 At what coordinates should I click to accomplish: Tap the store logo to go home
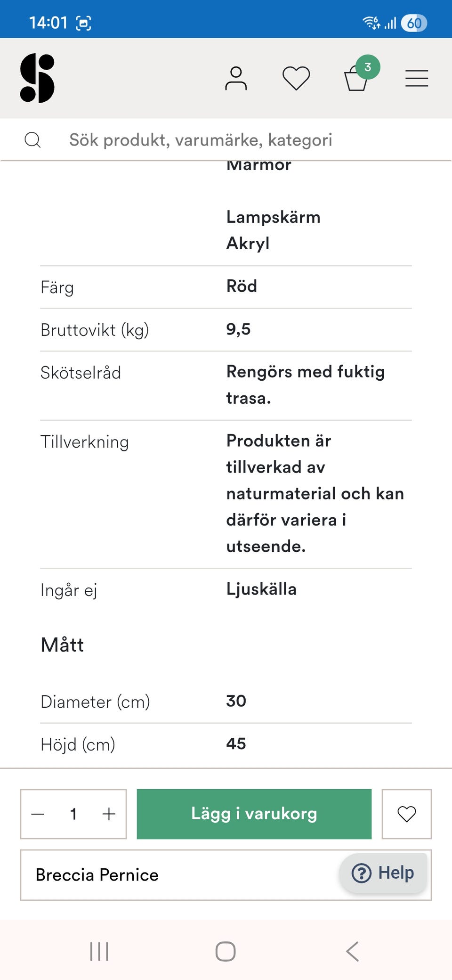[37, 78]
